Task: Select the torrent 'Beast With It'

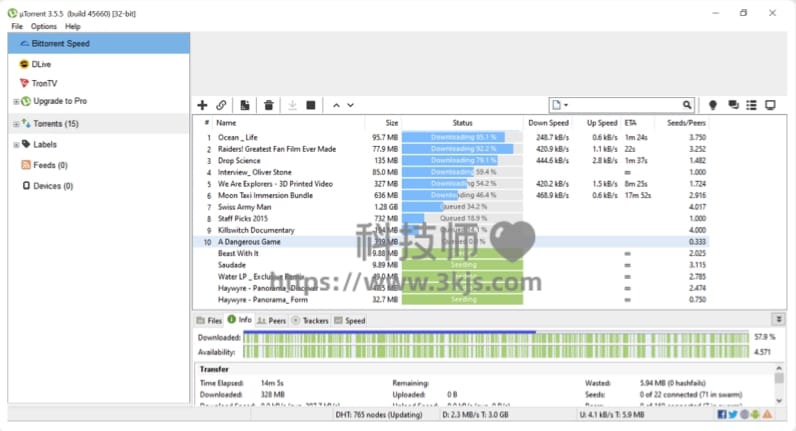Action: click(238, 253)
